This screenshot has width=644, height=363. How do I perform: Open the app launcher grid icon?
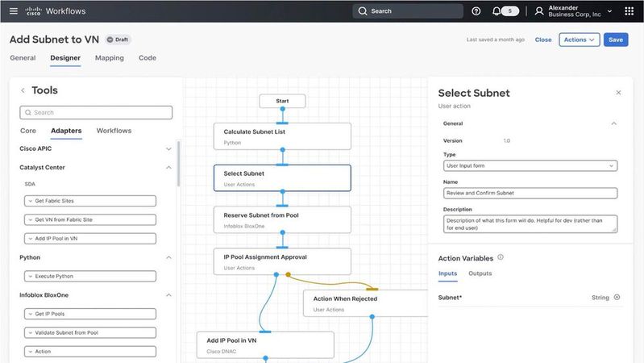pos(629,11)
